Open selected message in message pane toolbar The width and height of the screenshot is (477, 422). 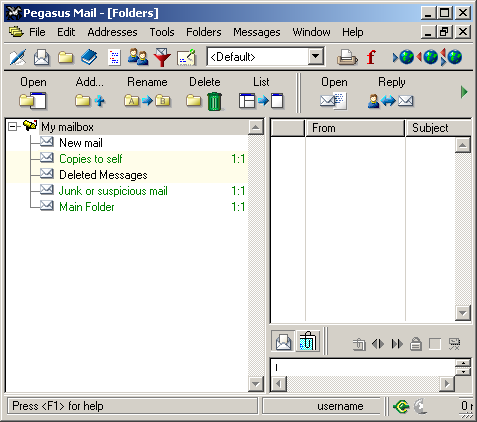click(334, 93)
